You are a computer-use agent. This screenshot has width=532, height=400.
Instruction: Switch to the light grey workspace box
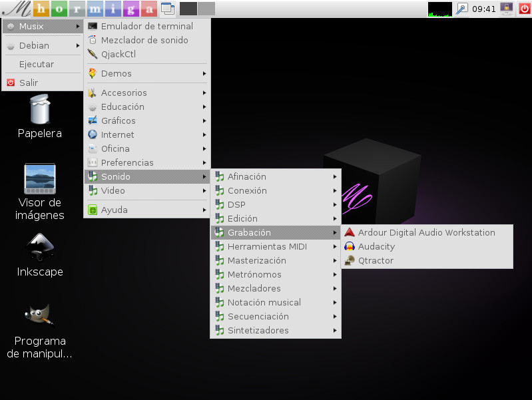[206, 9]
